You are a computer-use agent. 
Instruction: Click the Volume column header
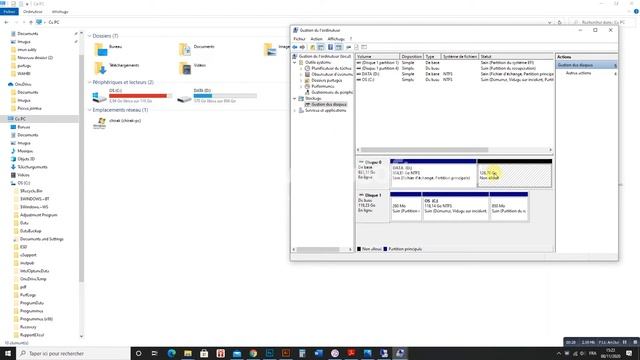[x=378, y=57]
